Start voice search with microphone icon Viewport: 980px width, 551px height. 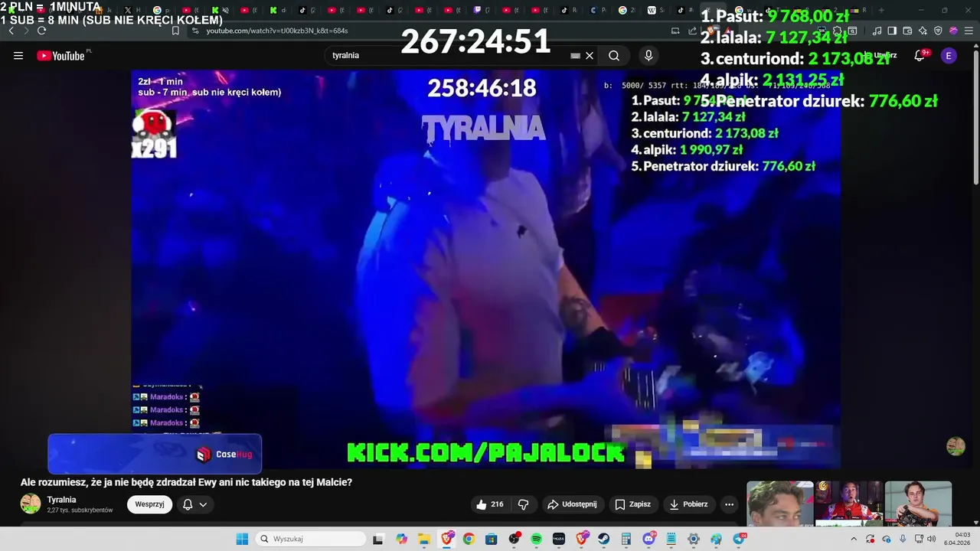coord(648,55)
